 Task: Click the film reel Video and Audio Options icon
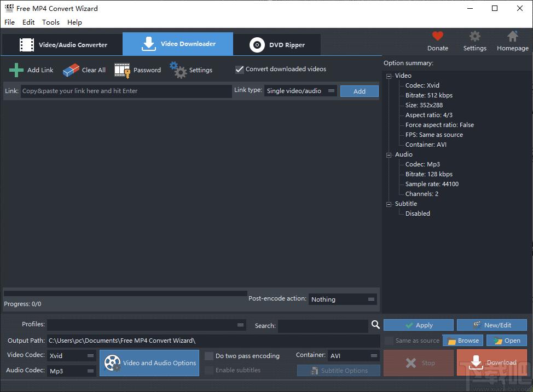[113, 363]
